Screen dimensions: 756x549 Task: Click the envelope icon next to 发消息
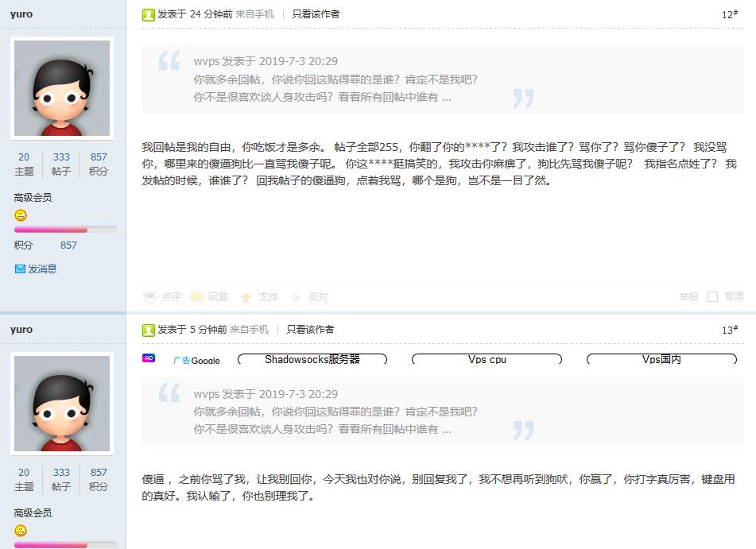coord(20,269)
